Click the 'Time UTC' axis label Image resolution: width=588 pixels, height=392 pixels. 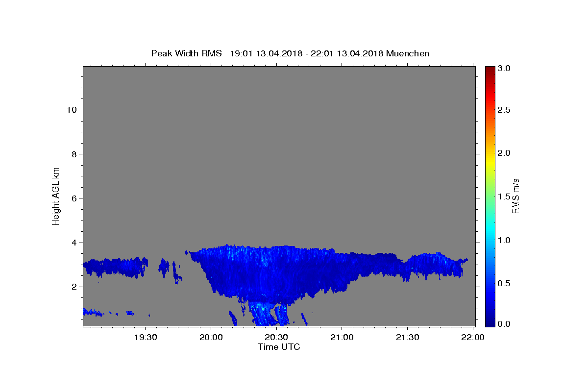(x=279, y=347)
